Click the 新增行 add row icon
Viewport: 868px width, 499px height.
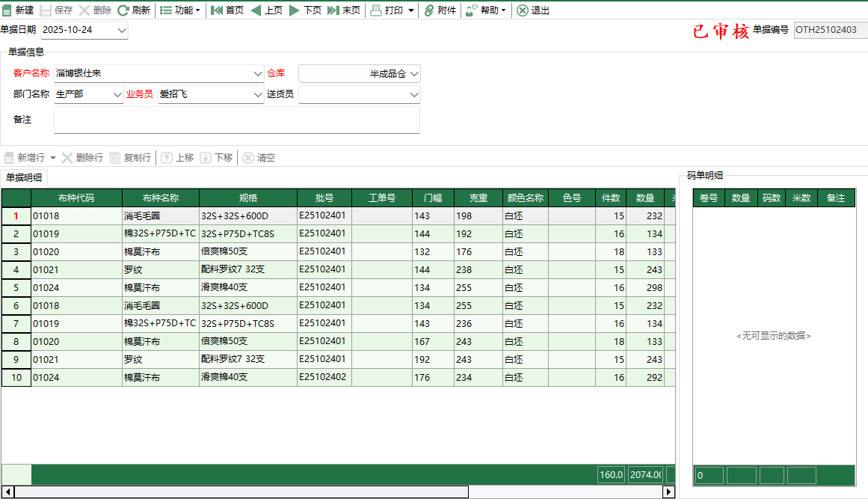point(10,157)
